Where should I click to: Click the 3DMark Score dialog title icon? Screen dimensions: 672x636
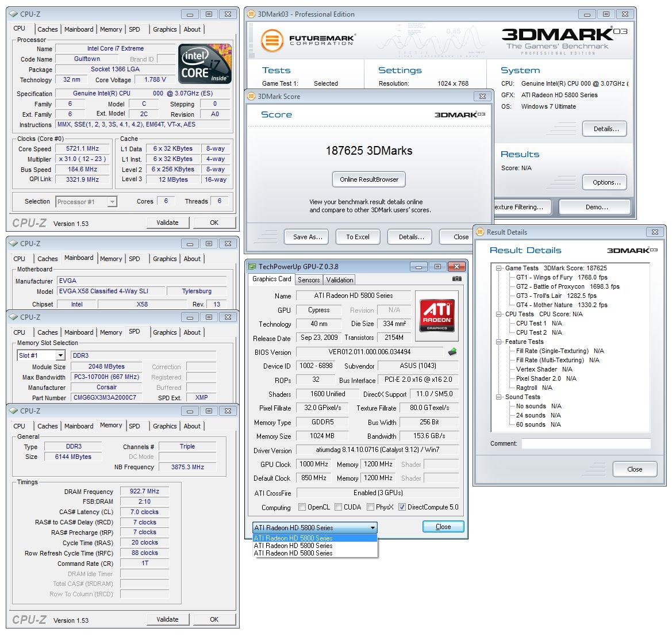click(251, 97)
